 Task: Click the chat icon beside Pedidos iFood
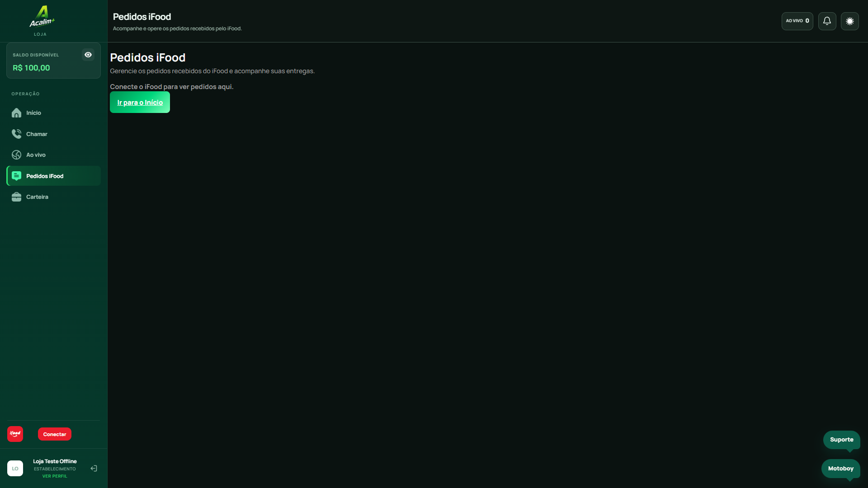(17, 176)
